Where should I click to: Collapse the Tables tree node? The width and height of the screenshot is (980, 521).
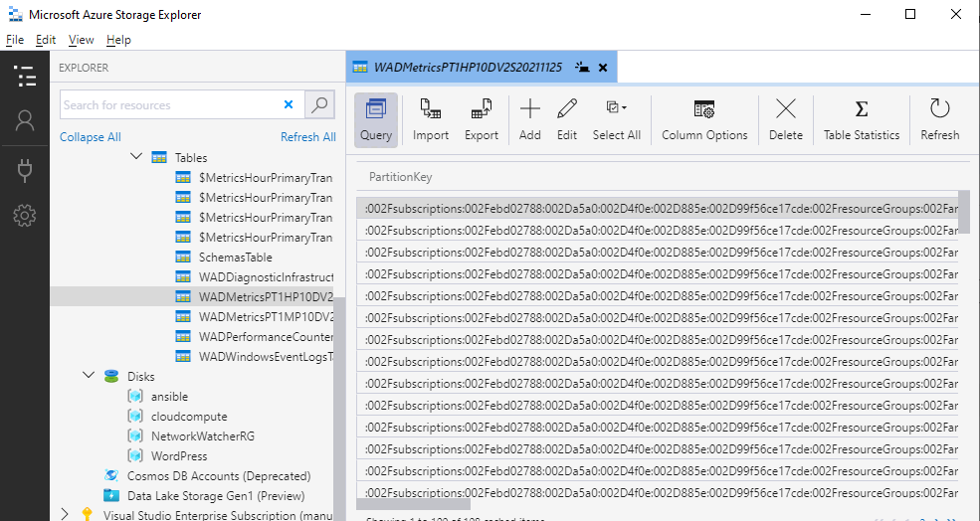(135, 157)
